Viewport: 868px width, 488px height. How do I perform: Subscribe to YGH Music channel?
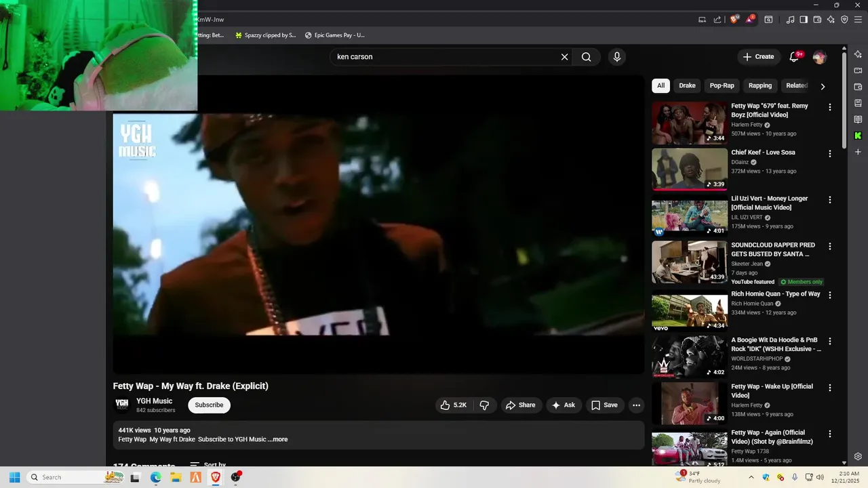coord(209,405)
